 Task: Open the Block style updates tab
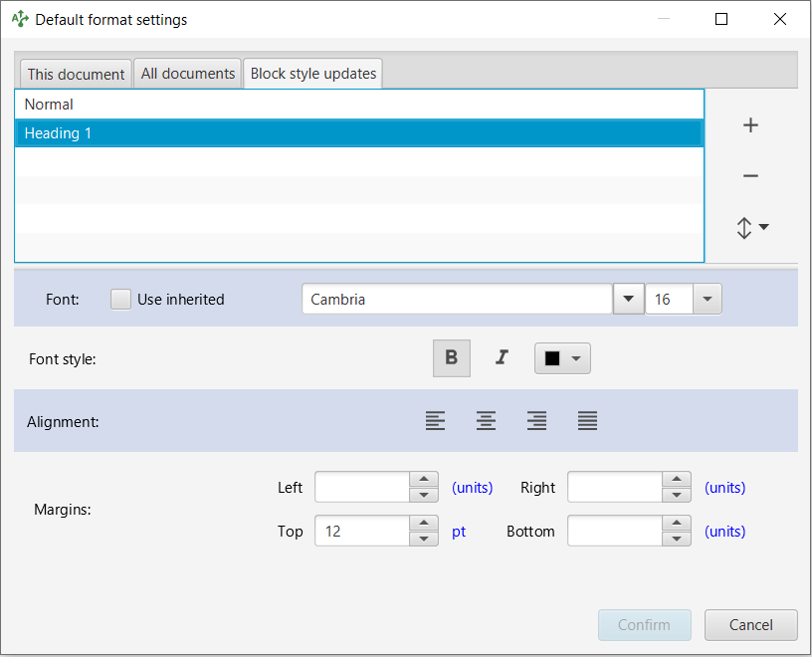click(313, 74)
